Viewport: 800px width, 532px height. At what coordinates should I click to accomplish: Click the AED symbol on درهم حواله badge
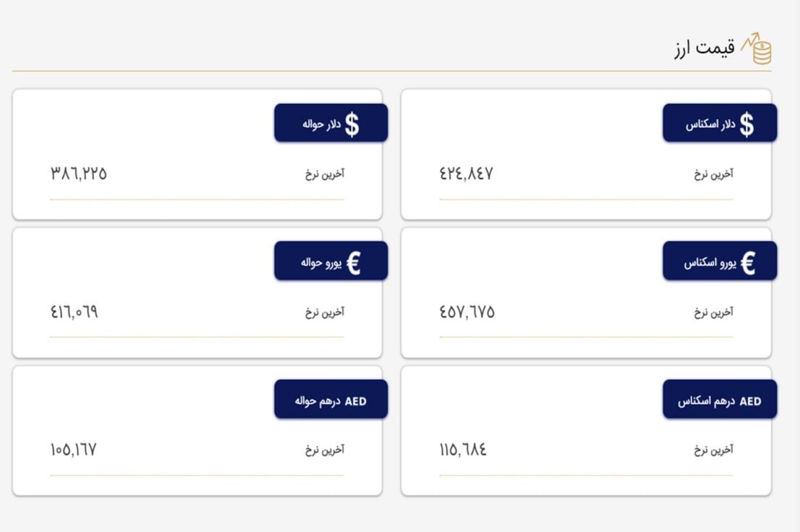click(356, 401)
